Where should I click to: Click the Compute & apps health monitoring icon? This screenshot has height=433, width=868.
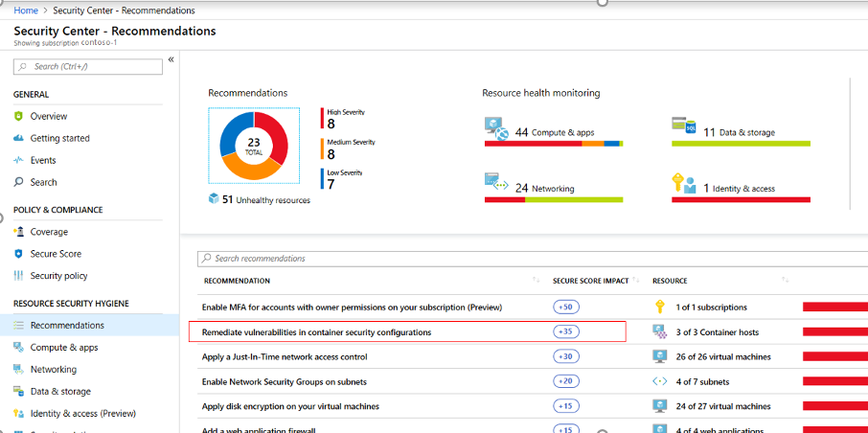pyautogui.click(x=496, y=128)
